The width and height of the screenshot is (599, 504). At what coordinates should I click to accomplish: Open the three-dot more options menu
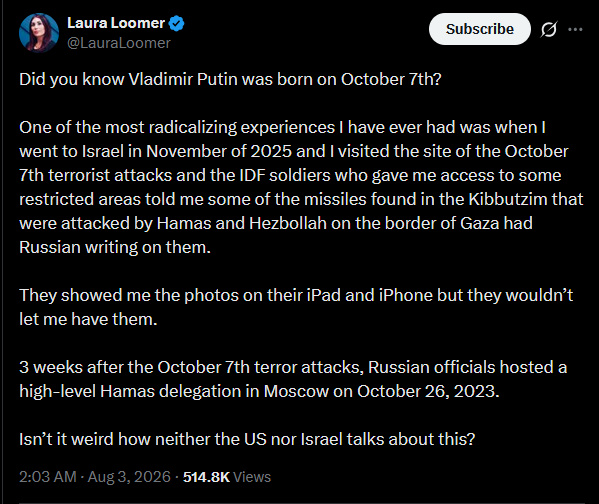[575, 29]
